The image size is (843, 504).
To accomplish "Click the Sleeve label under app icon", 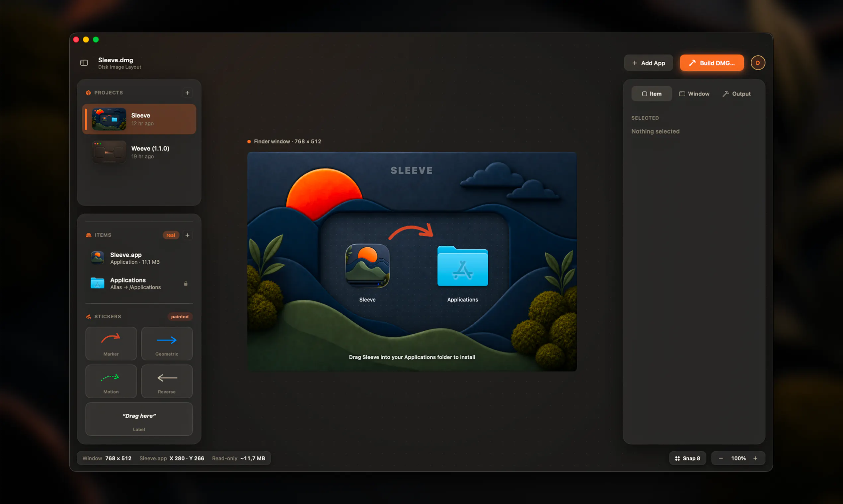I will (x=367, y=299).
